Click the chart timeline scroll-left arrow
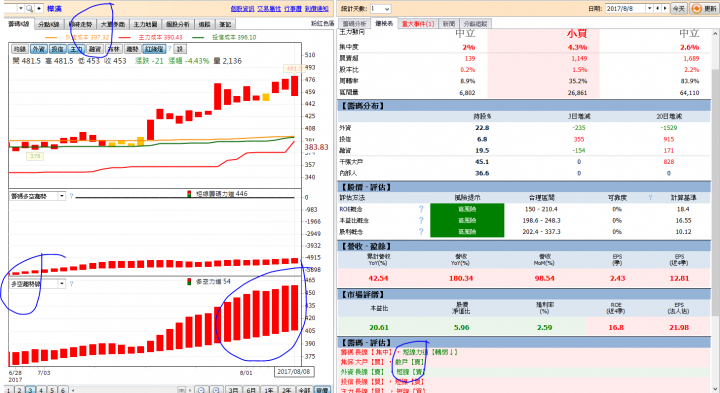720x393 pixels. pyautogui.click(x=73, y=390)
